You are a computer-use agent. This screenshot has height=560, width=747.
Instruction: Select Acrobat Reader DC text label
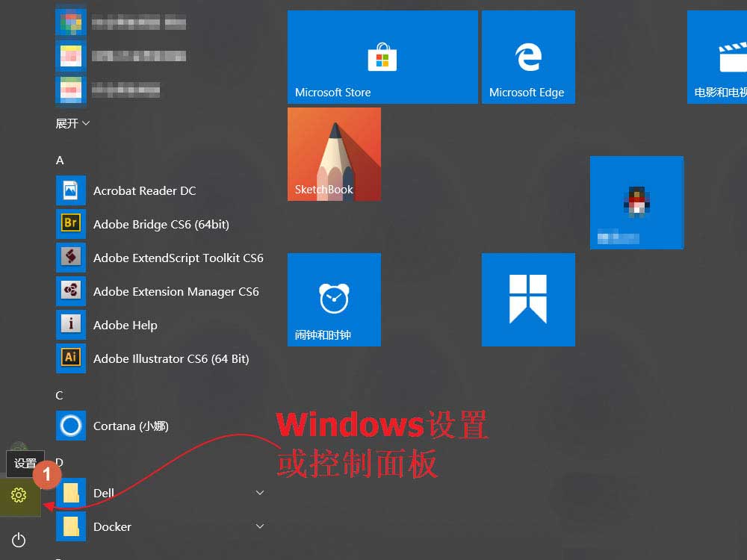tap(144, 190)
